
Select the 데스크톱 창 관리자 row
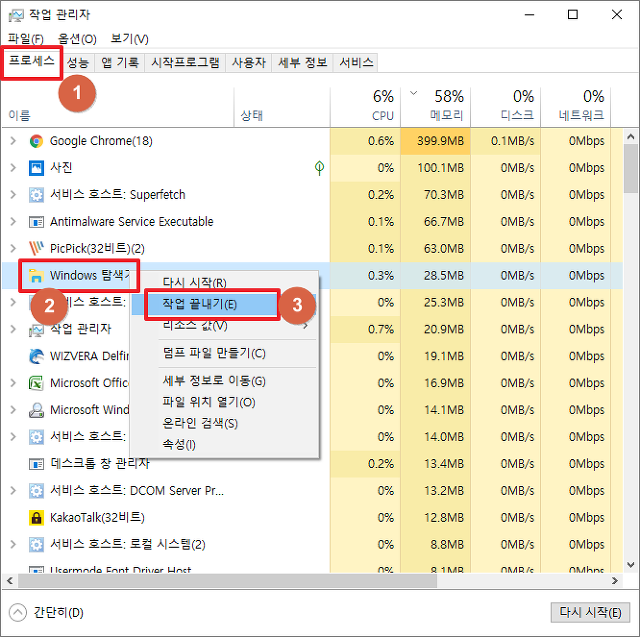312,464
